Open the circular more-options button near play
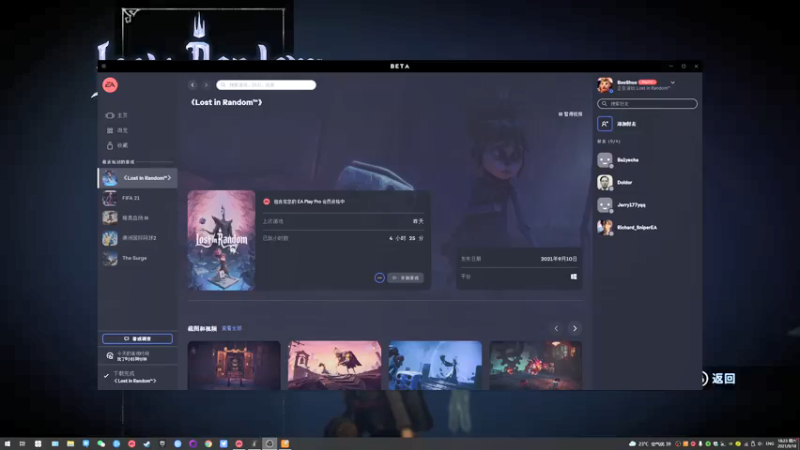The image size is (800, 450). click(379, 278)
